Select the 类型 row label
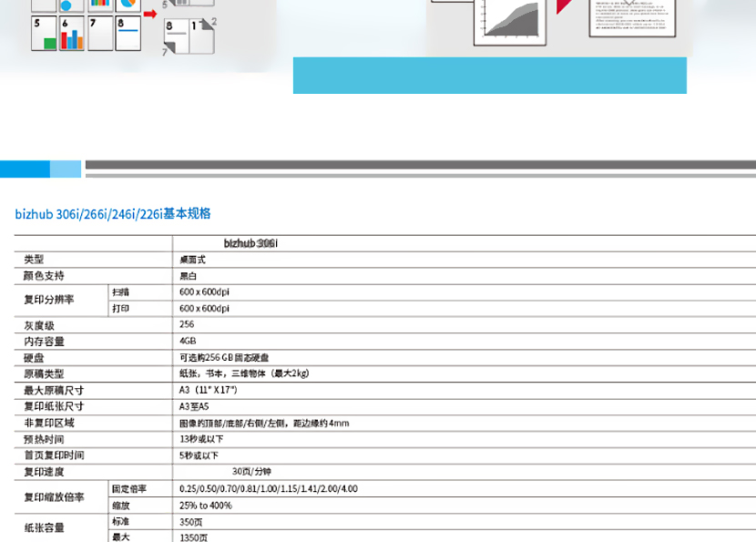 click(x=34, y=260)
